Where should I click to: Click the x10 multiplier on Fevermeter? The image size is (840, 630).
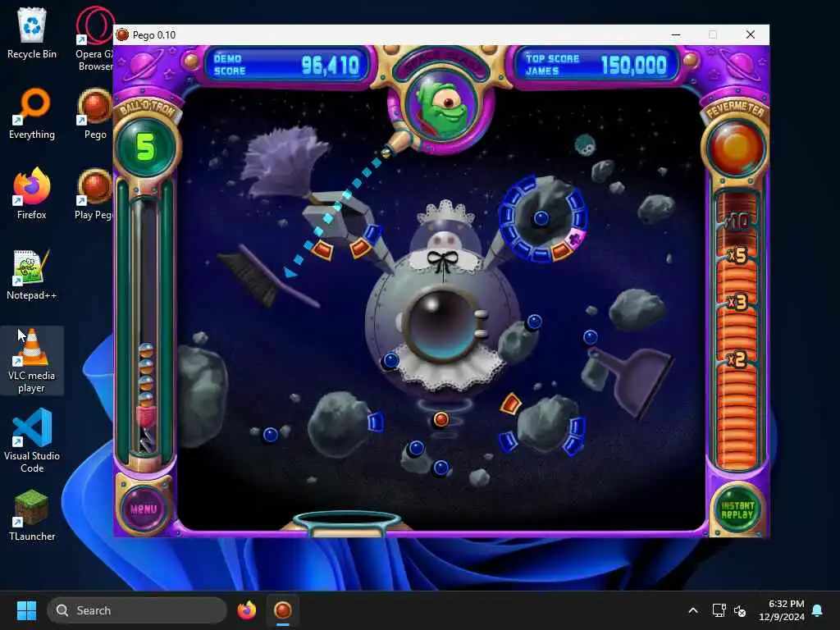pyautogui.click(x=737, y=220)
